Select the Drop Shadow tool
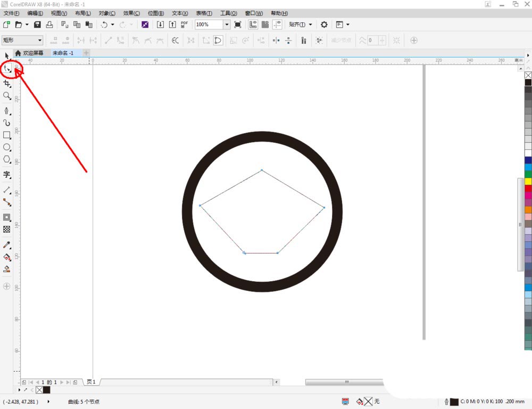Image resolution: width=532 pixels, height=409 pixels. click(7, 217)
